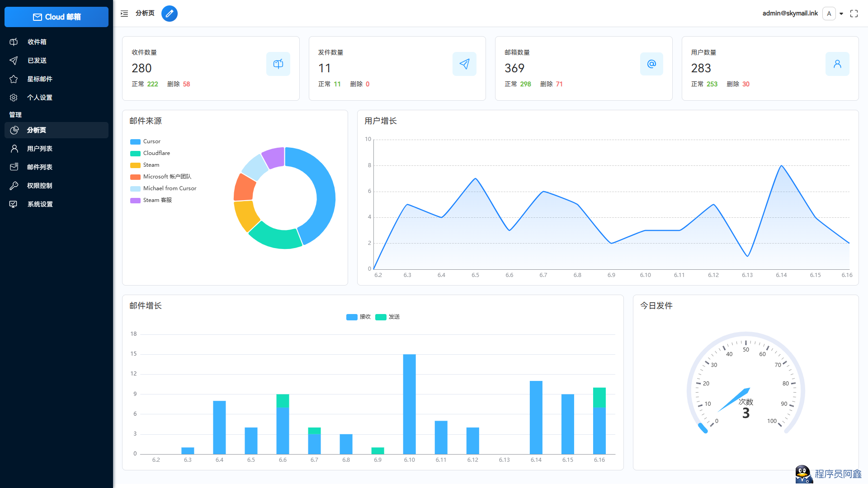Collapse sidebar using hamburger menu icon

click(124, 14)
